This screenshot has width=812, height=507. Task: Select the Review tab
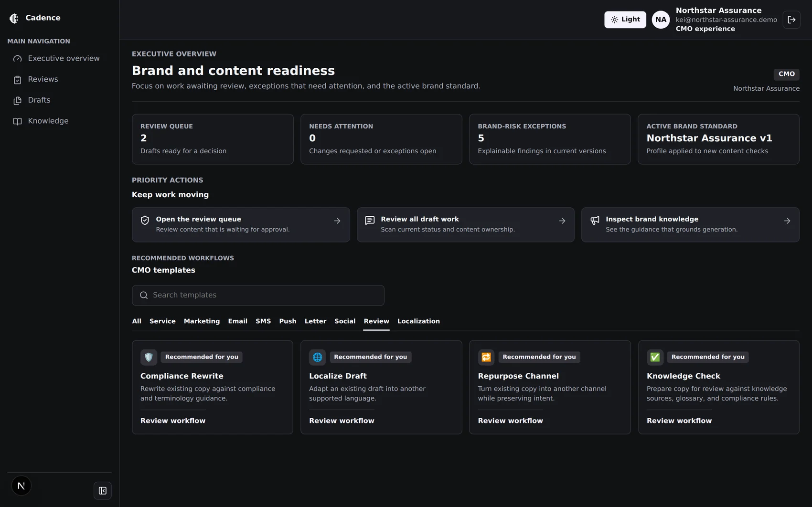(x=376, y=321)
